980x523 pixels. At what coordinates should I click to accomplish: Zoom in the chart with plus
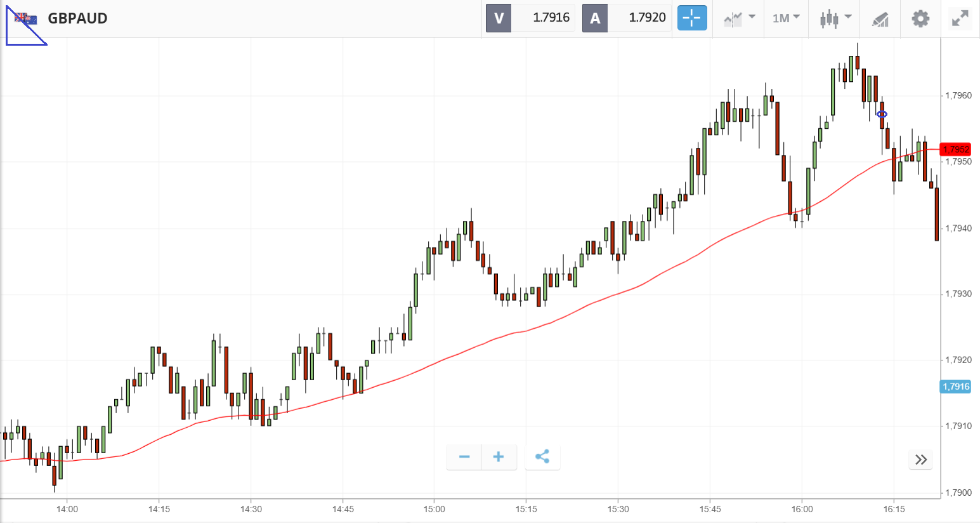pos(499,457)
